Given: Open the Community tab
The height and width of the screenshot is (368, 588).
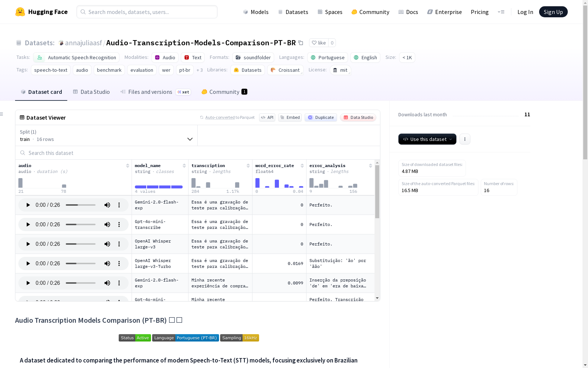Looking at the screenshot, I should tap(224, 92).
